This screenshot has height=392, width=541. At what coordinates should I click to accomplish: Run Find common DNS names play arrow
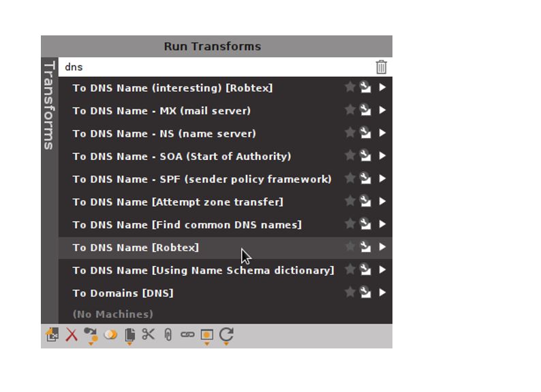[382, 224]
